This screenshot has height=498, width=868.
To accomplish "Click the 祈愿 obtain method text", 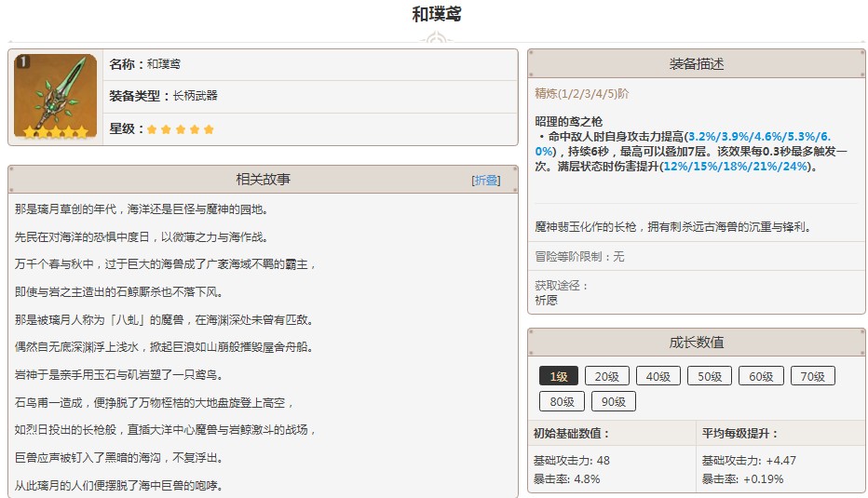I will pyautogui.click(x=546, y=300).
